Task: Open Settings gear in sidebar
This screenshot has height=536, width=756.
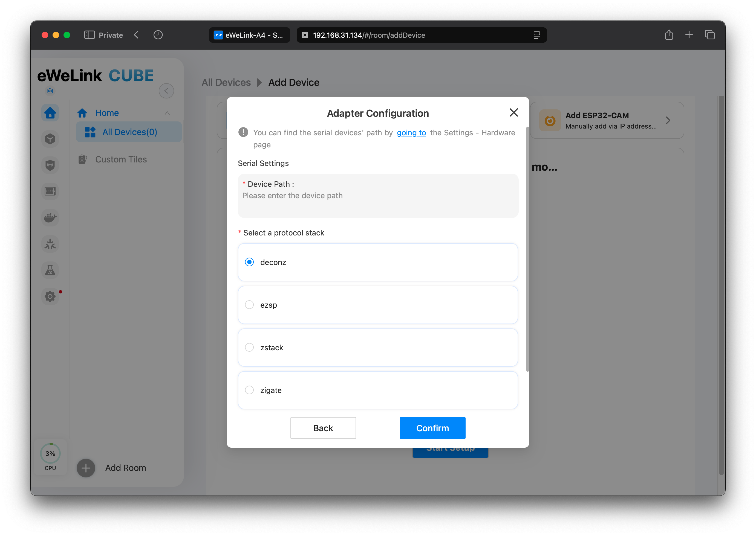Action: (50, 296)
